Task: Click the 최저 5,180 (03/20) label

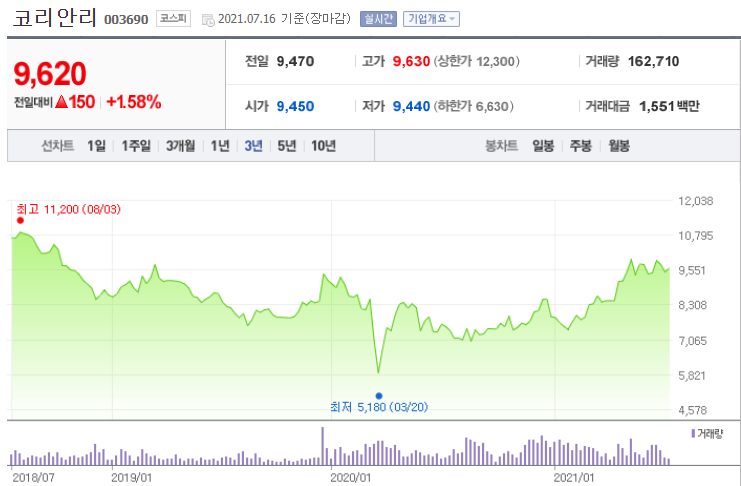Action: (379, 407)
